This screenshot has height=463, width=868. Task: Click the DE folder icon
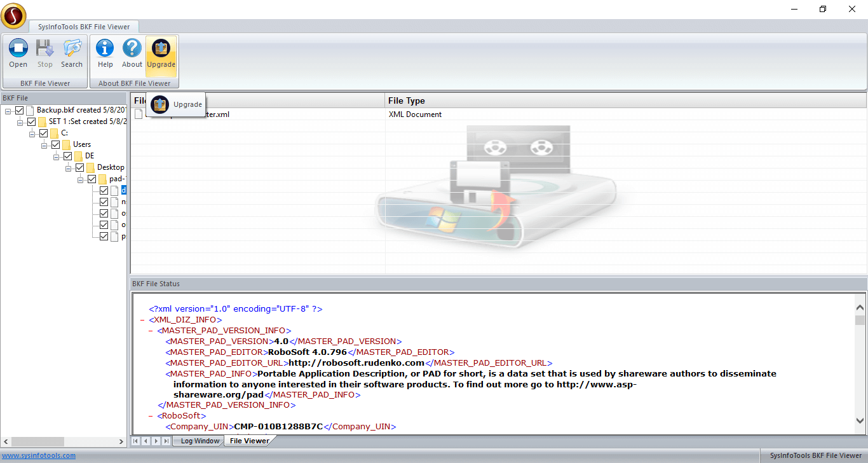pos(79,156)
